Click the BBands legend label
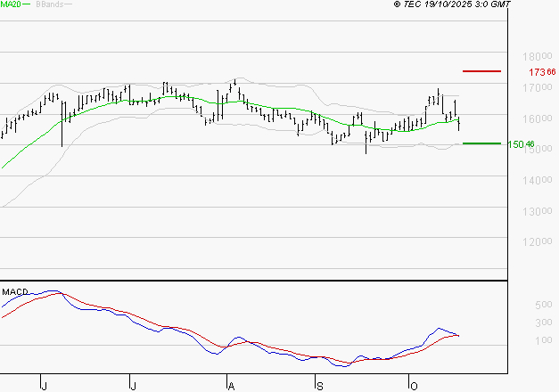This screenshot has height=392, width=559. click(x=50, y=4)
